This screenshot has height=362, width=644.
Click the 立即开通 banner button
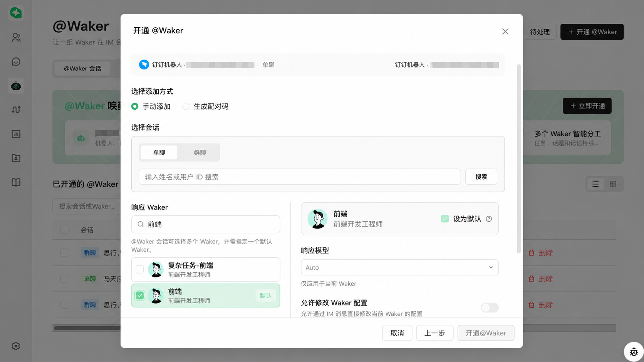coord(587,106)
